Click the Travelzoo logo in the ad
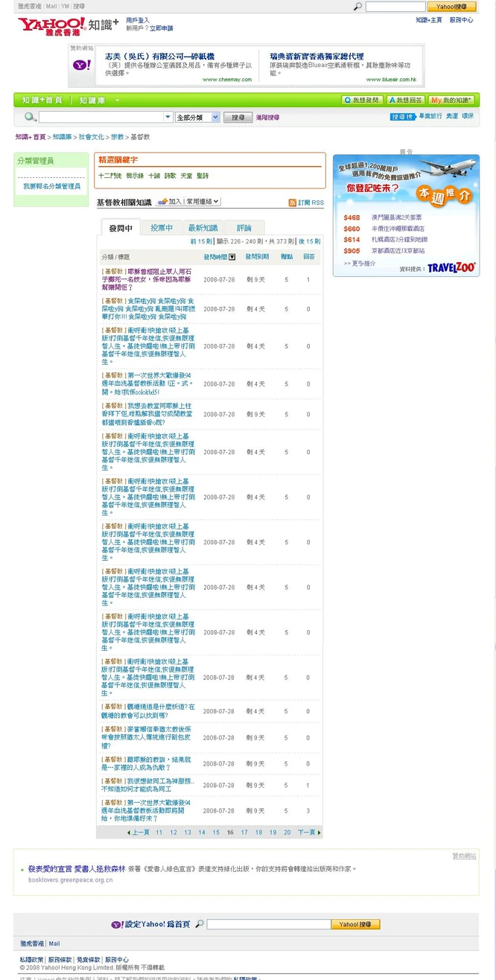Viewport: 496px width, 980px height. tap(451, 267)
